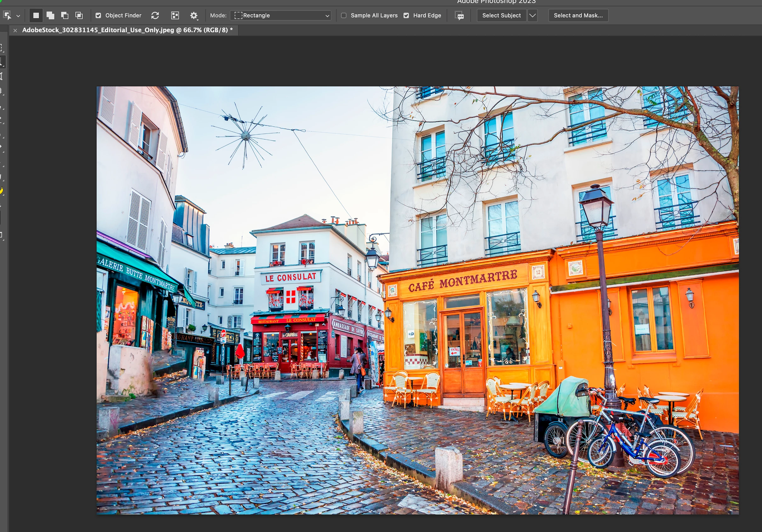Open the Select Subject dropdown arrow
This screenshot has height=532, width=762.
pyautogui.click(x=532, y=15)
